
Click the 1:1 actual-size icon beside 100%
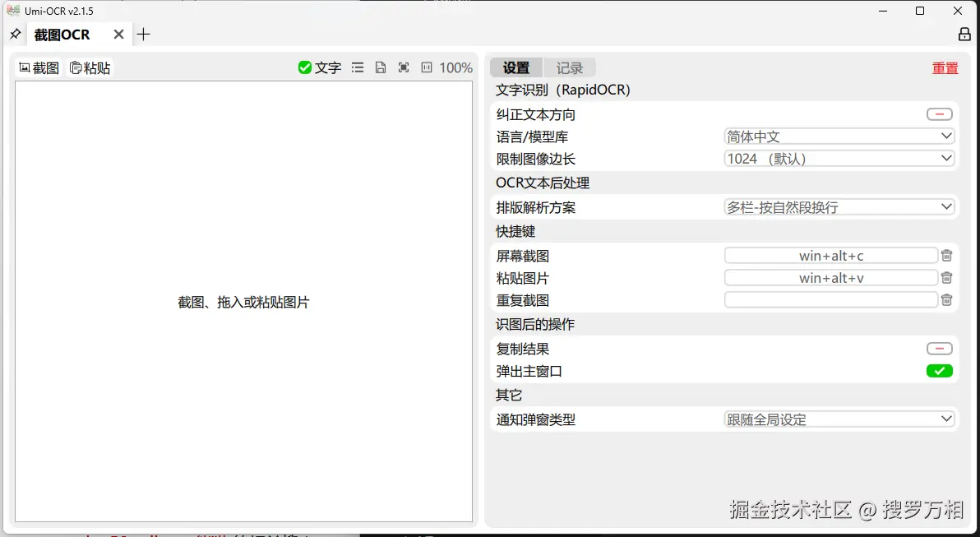427,67
